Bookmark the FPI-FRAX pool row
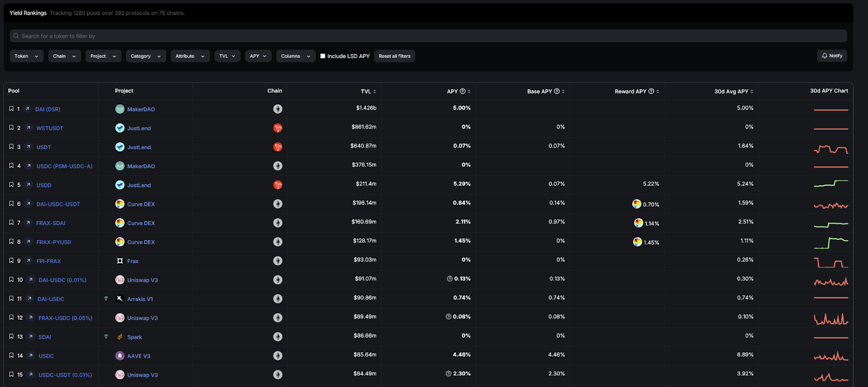Viewport: 868px width, 387px height. coord(11,261)
